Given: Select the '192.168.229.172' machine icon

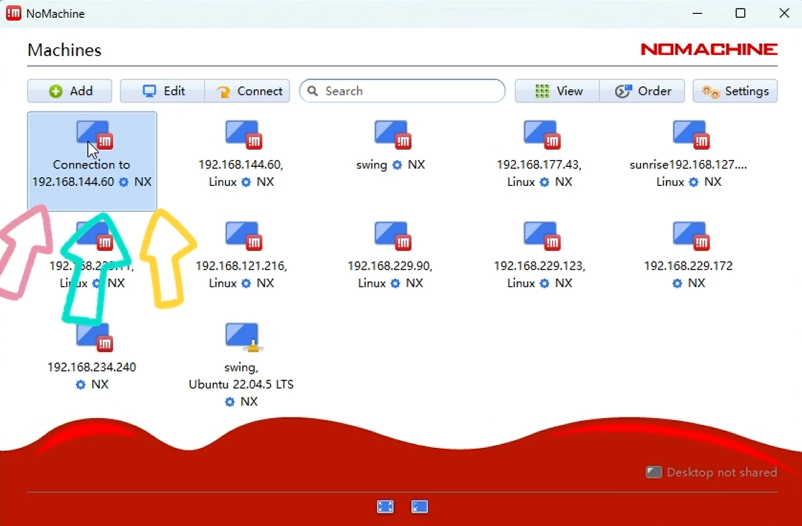Looking at the screenshot, I should (692, 236).
